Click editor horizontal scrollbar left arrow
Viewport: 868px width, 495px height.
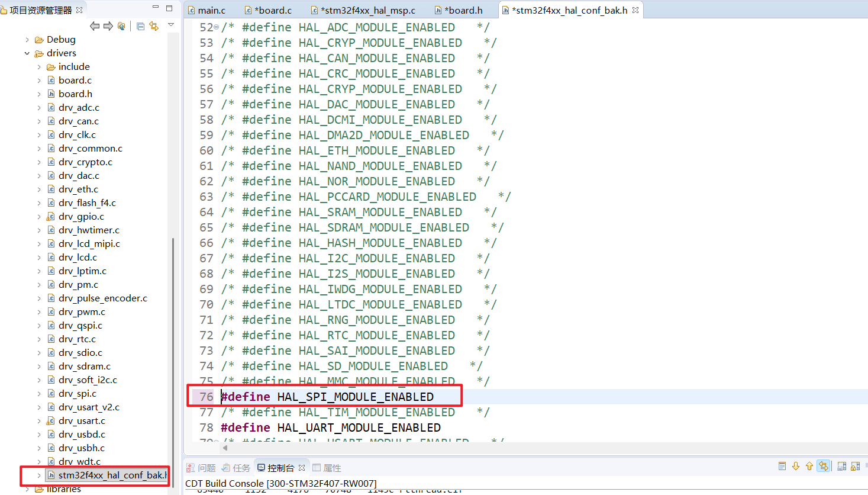[225, 448]
